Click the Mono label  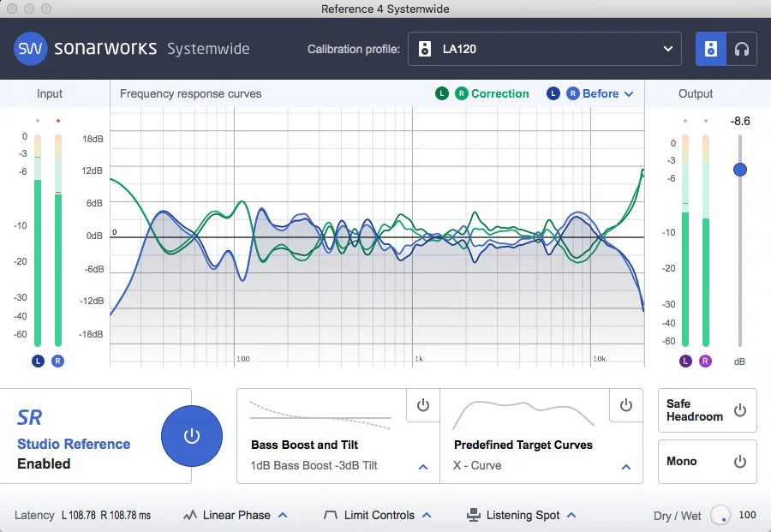682,461
